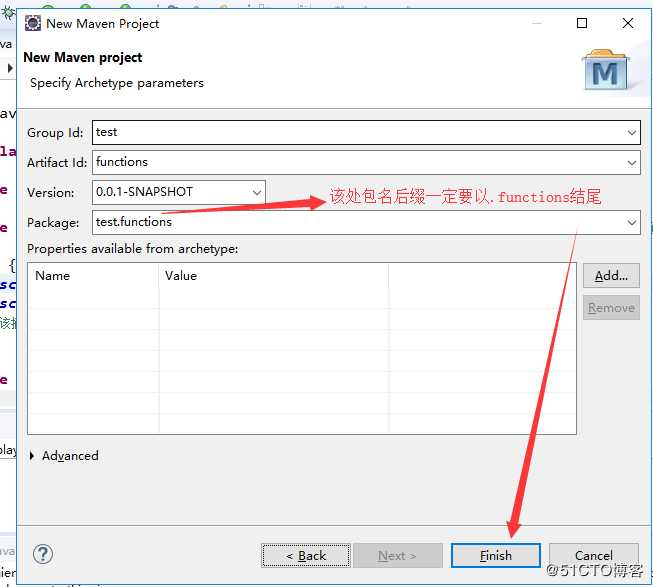Open the dialog help question mark icon
This screenshot has height=587, width=653.
(x=43, y=554)
